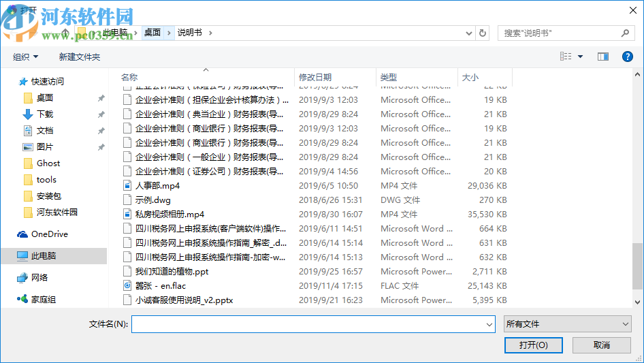Click the change view layout icon
Image resolution: width=644 pixels, height=363 pixels.
566,57
